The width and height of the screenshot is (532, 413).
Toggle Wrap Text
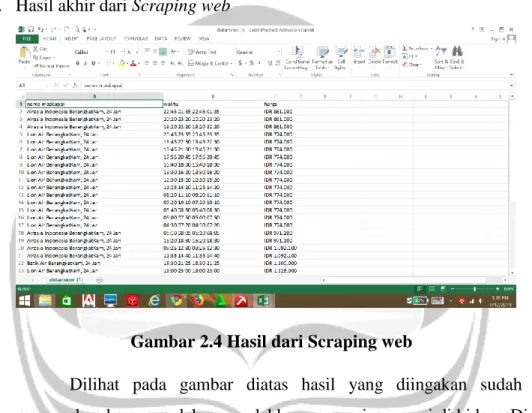click(x=202, y=52)
